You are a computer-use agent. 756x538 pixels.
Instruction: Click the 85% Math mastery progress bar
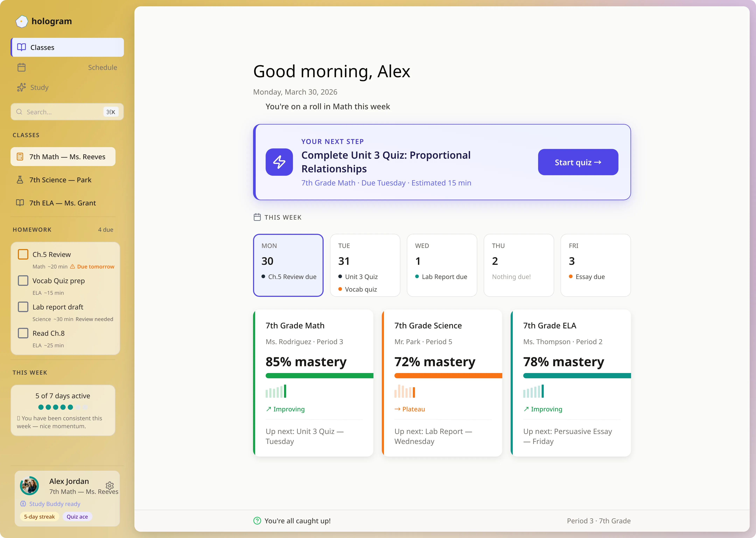[319, 376]
